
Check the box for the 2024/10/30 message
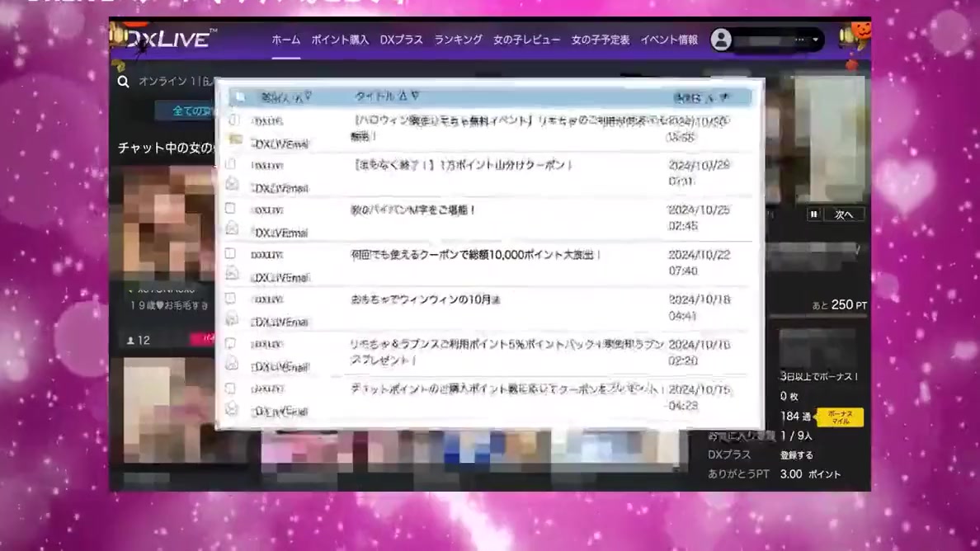tap(233, 120)
